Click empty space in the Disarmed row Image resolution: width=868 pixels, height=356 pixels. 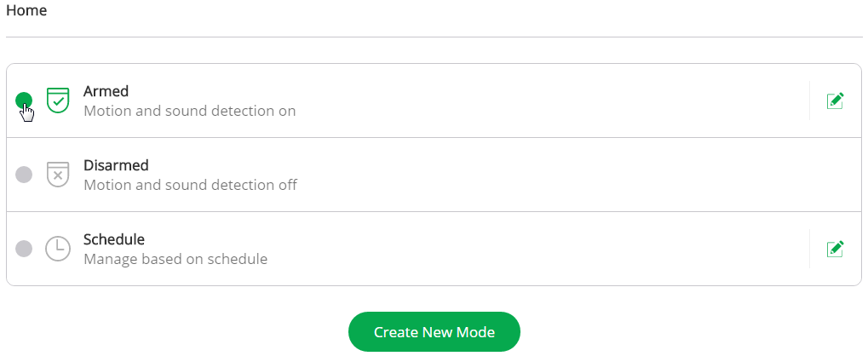[554, 175]
